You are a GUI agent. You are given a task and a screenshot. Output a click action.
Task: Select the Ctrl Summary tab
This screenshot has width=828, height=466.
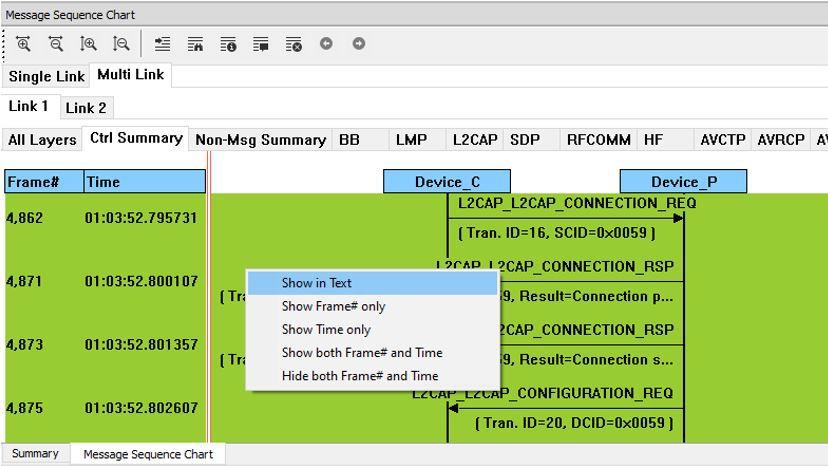[136, 138]
